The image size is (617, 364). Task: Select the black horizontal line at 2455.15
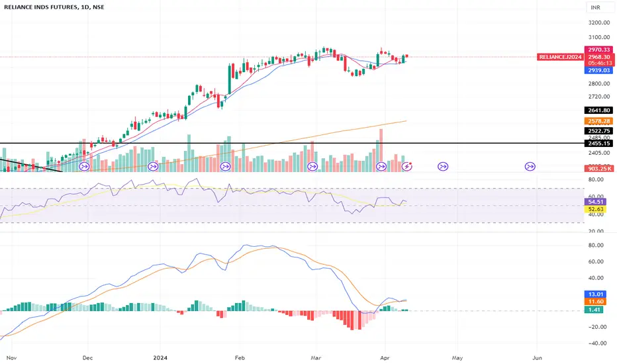[x=291, y=143]
